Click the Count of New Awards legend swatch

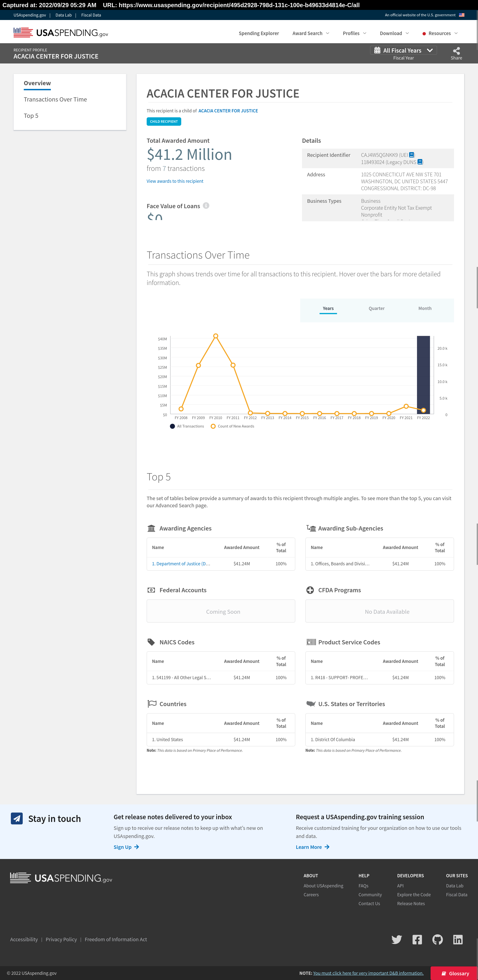[213, 426]
